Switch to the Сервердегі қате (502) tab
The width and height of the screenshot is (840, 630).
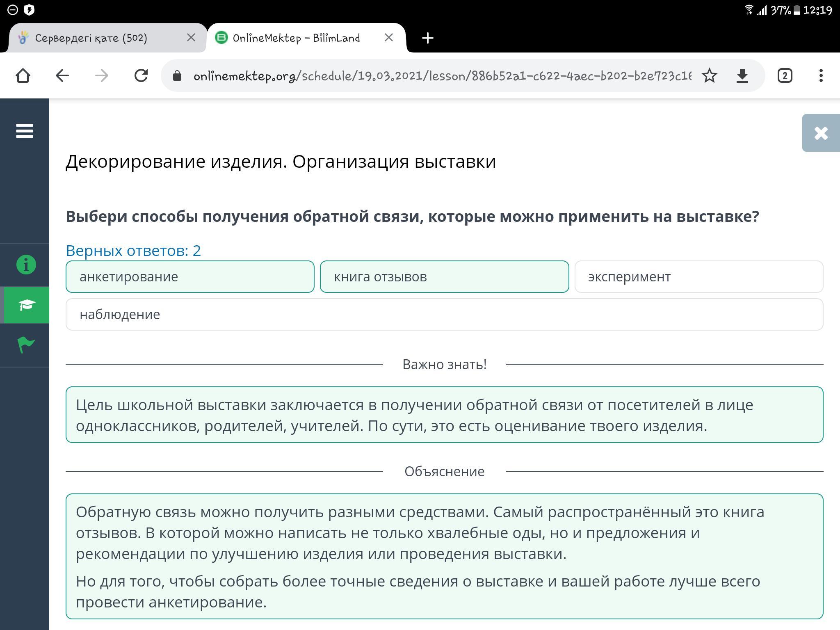coord(91,38)
